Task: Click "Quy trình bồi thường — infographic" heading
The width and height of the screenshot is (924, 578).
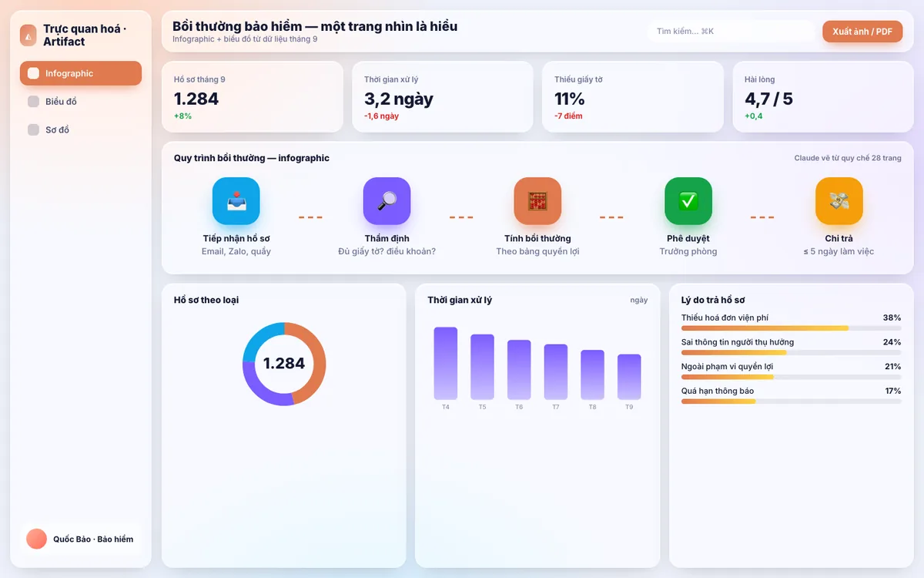Action: point(252,158)
